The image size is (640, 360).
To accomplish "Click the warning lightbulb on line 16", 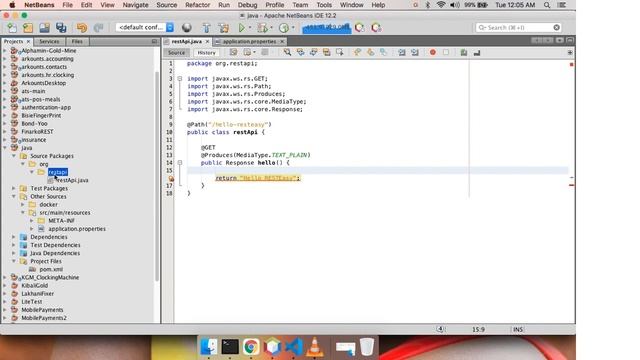I will click(x=171, y=178).
